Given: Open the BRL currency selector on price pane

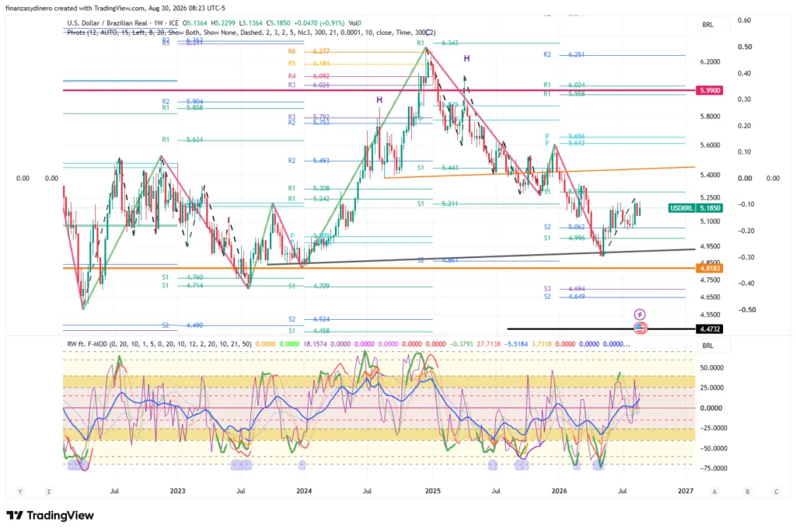Looking at the screenshot, I should (714, 24).
